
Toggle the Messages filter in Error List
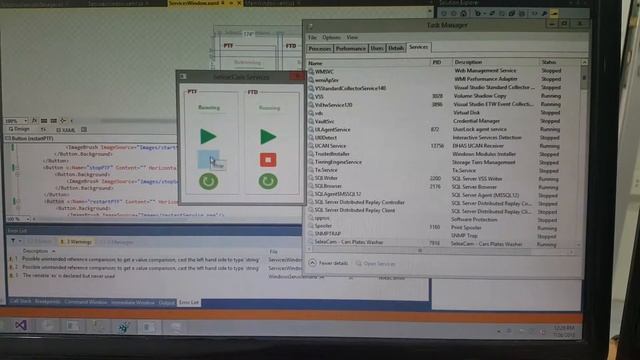coord(117,242)
